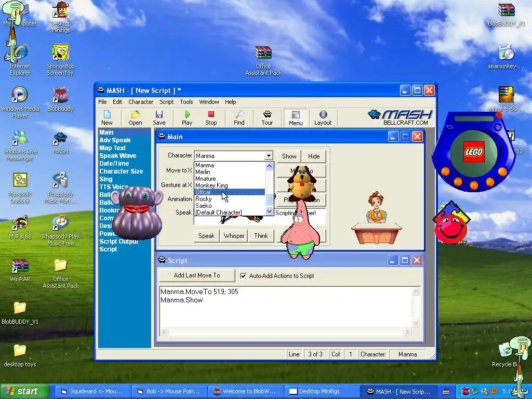
Task: Select the Rhapsody Music Manager icon
Action: pos(60,188)
